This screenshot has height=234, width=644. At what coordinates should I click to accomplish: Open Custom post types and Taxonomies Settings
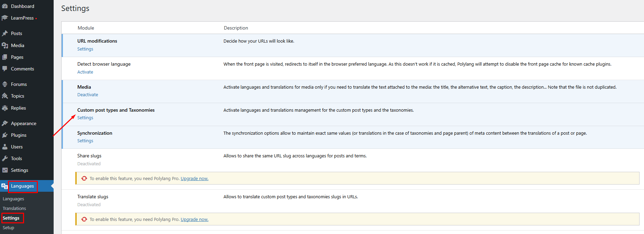[x=85, y=118]
